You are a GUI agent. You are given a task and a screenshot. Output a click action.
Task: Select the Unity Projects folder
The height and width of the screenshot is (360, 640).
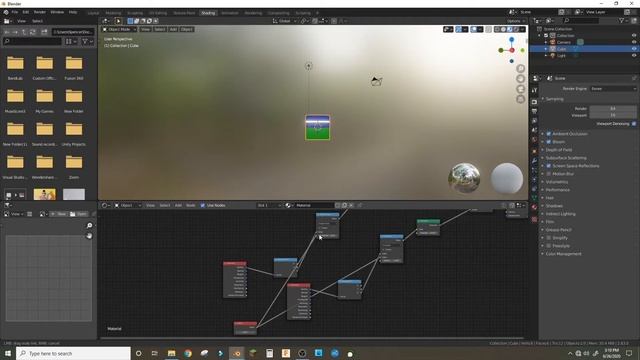[74, 133]
